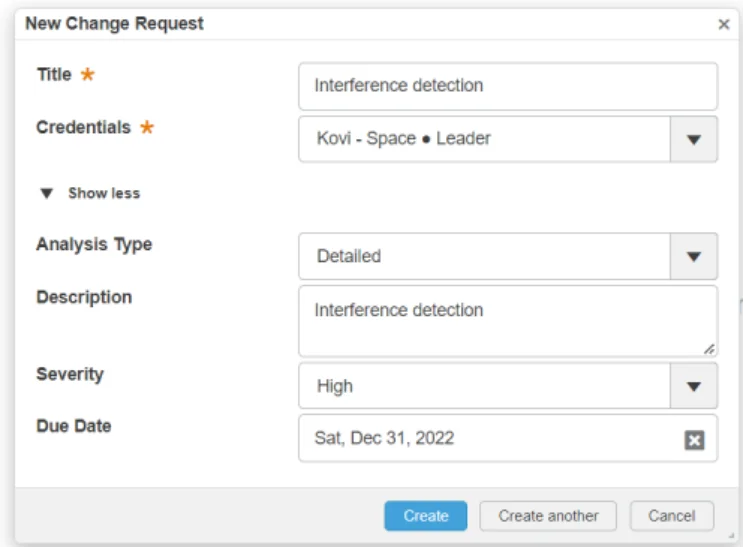Close the New Change Request dialog
This screenshot has height=549, width=744.
(724, 25)
